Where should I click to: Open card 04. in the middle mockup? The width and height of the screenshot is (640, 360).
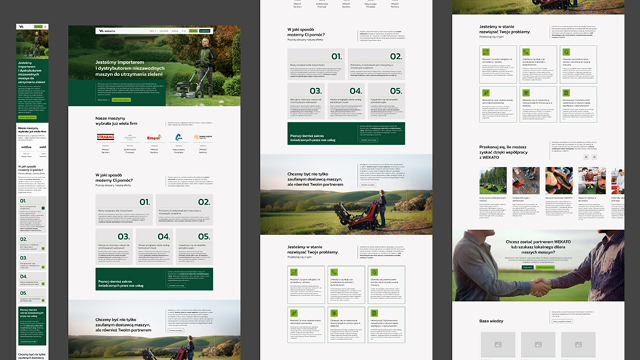coord(346,101)
